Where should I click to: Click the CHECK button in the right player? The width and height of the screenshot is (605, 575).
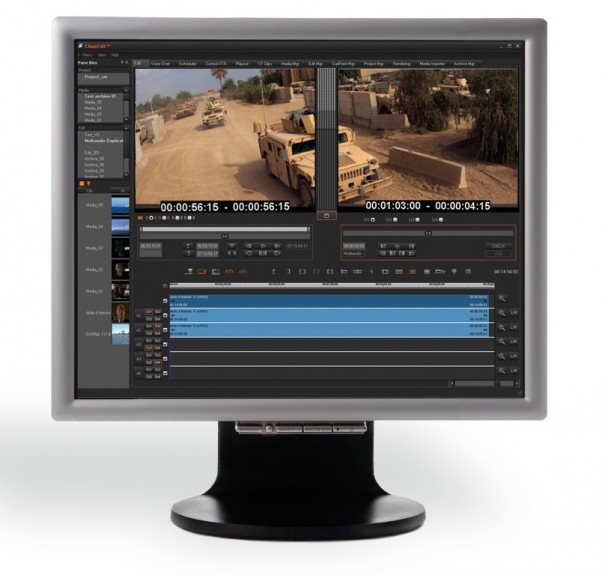tap(497, 245)
